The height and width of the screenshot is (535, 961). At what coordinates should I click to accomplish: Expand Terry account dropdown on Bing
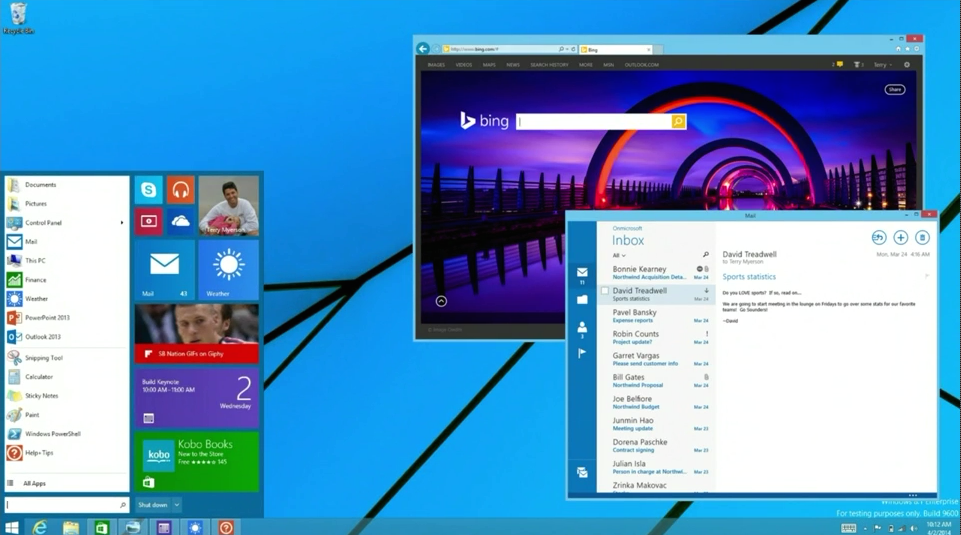click(x=883, y=64)
